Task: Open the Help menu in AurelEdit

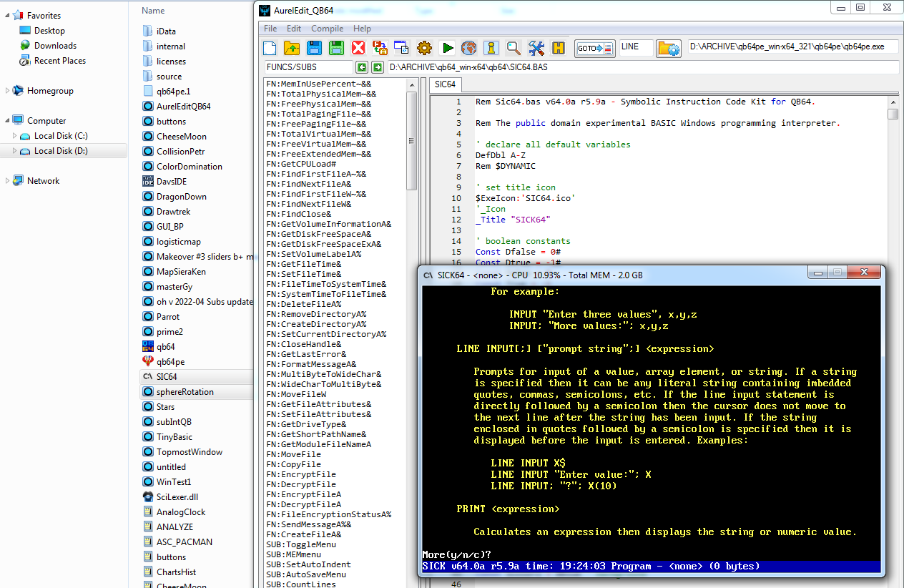Action: point(362,29)
